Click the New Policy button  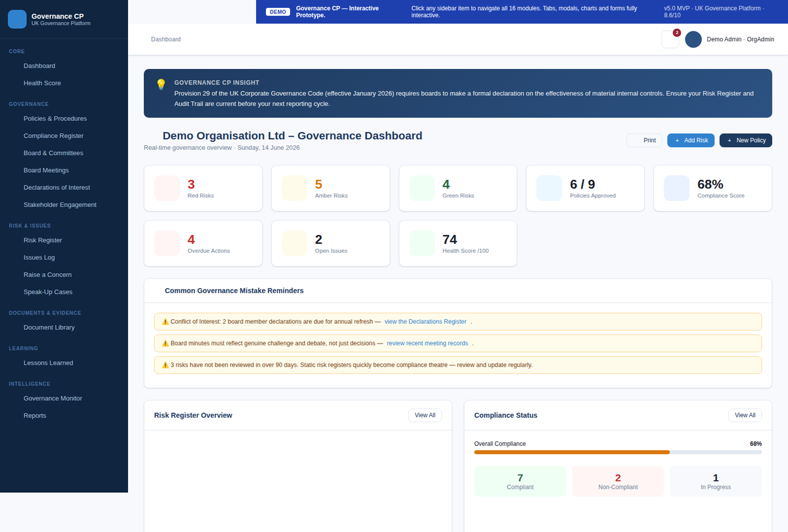746,141
